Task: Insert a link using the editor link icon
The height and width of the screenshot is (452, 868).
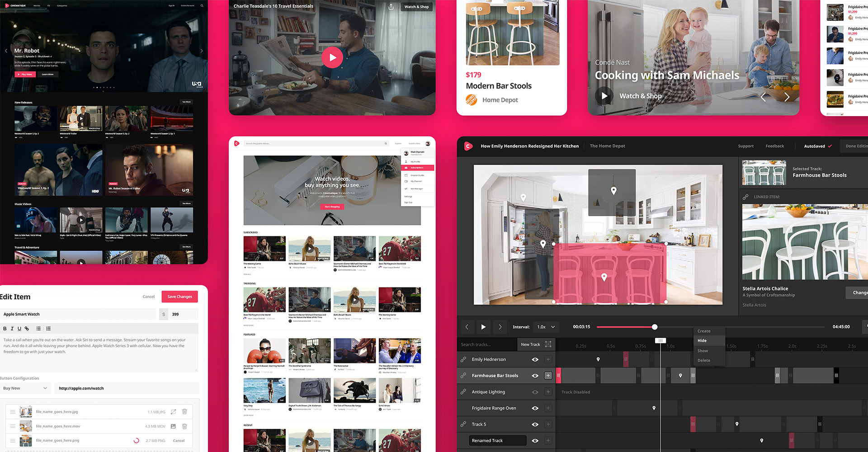Action: coord(27,329)
